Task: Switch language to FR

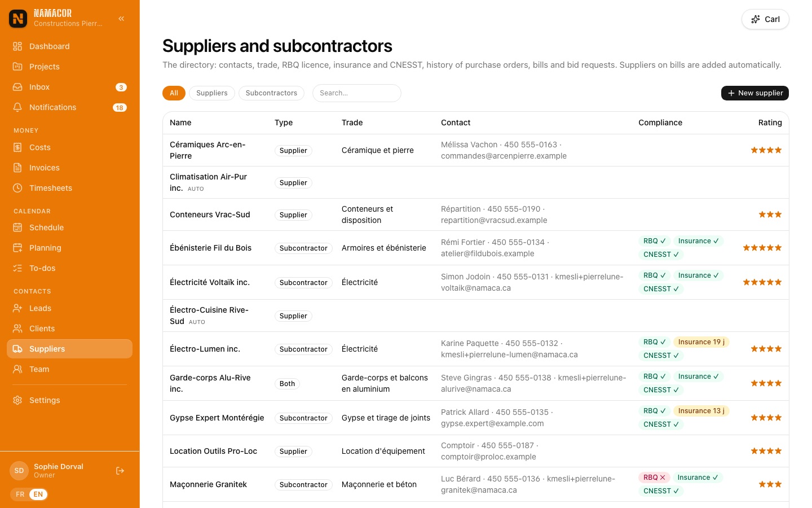Action: [20, 494]
